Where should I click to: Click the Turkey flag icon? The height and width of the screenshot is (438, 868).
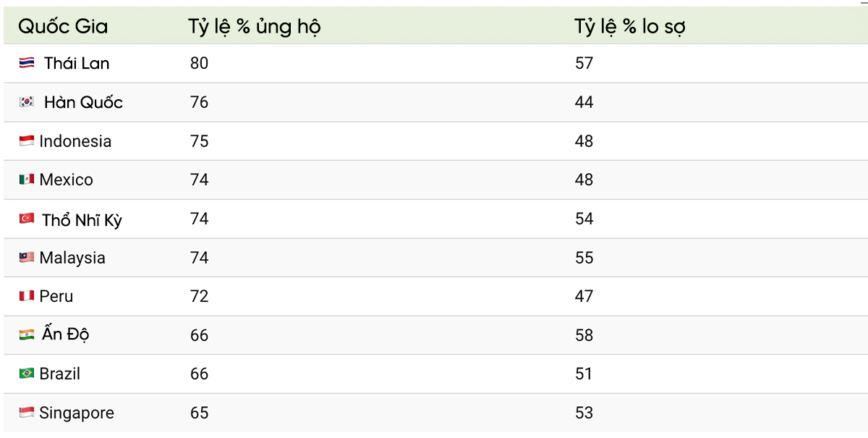pyautogui.click(x=27, y=219)
